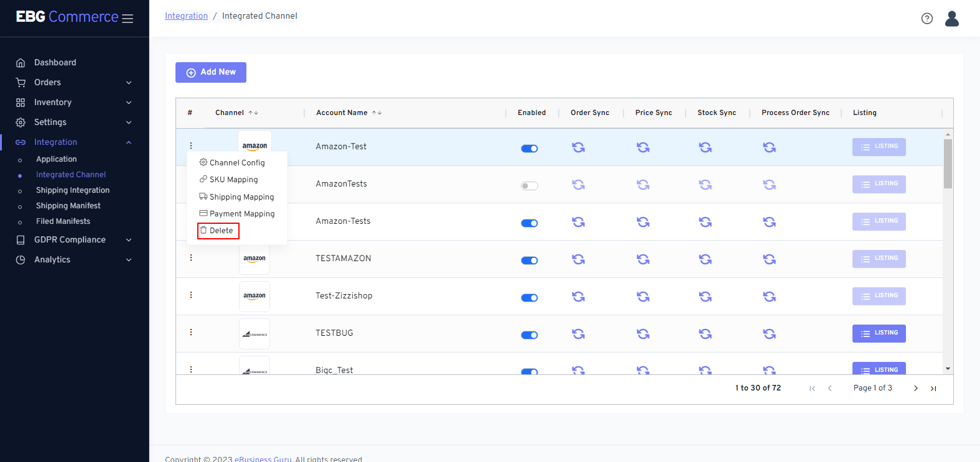This screenshot has width=980, height=462.
Task: Open the user profile icon
Action: (951, 19)
